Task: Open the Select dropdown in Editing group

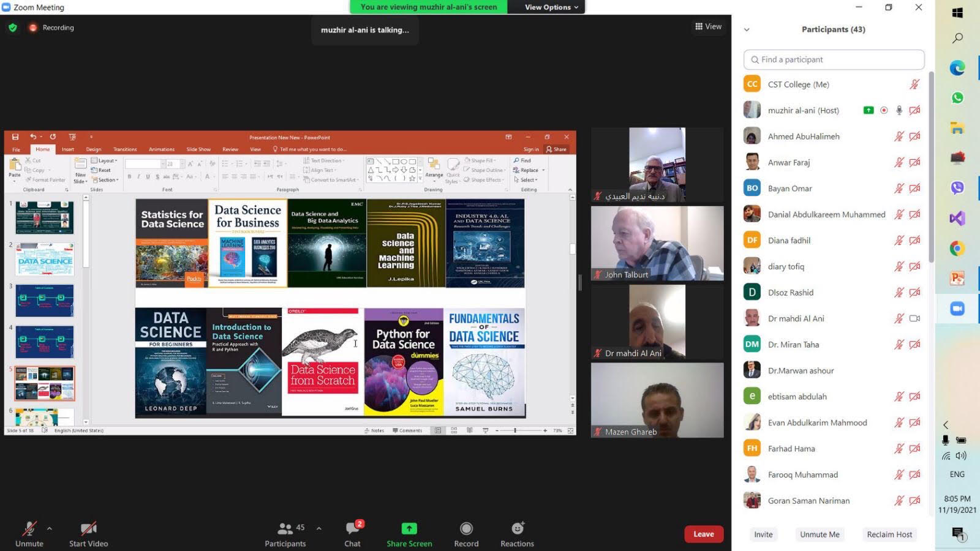Action: (x=526, y=180)
